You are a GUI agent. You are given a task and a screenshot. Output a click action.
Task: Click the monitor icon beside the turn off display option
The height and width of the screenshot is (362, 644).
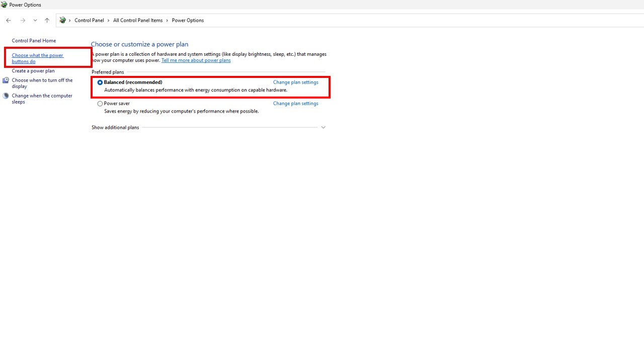(x=6, y=80)
